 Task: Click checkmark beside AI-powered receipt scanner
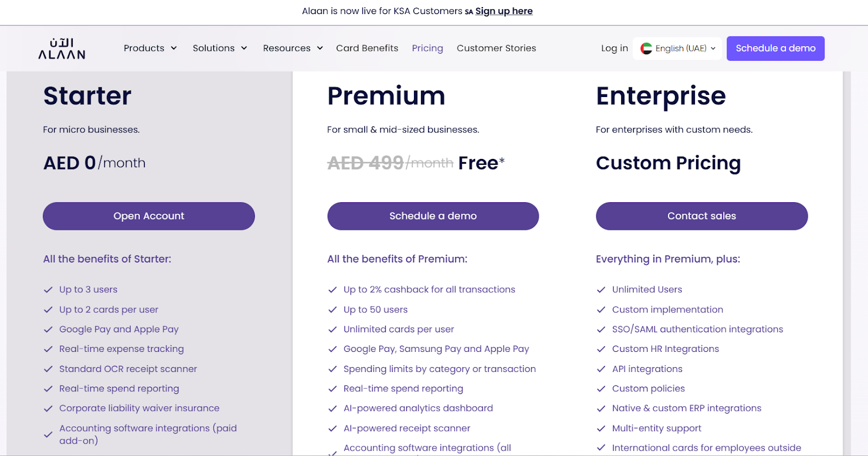click(x=333, y=428)
